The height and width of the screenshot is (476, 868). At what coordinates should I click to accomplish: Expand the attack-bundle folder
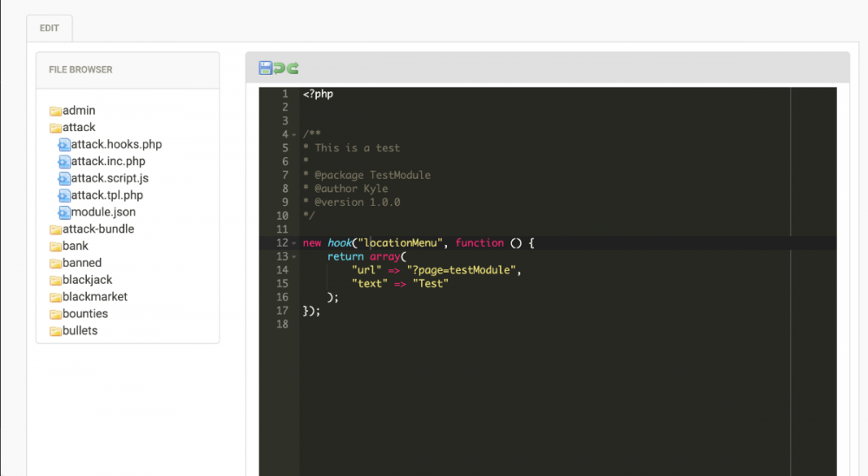98,229
